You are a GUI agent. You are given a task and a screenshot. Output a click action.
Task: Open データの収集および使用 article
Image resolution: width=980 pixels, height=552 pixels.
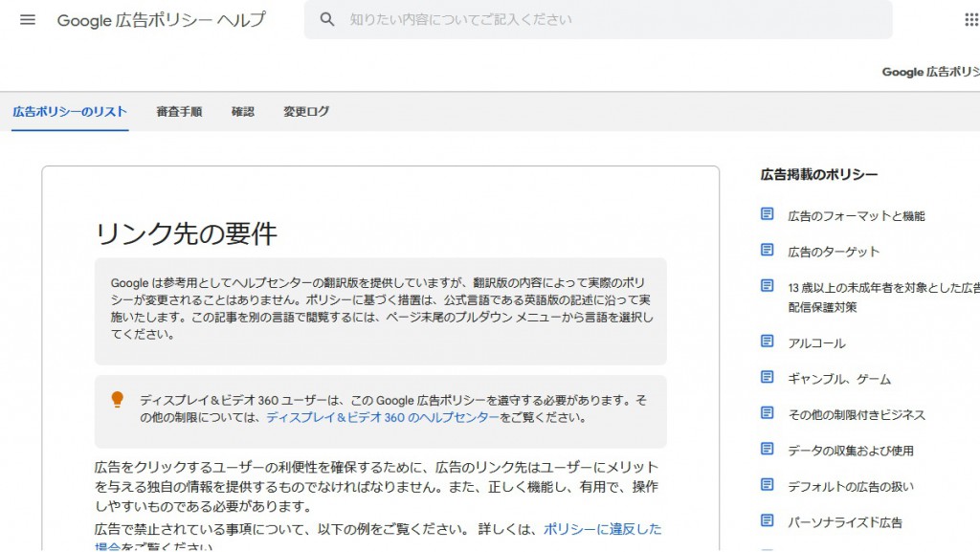pyautogui.click(x=851, y=451)
